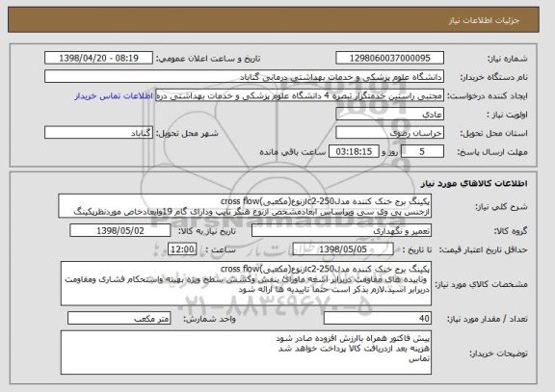Click the گروه کالا label
This screenshot has width=555, height=392.
(511, 231)
